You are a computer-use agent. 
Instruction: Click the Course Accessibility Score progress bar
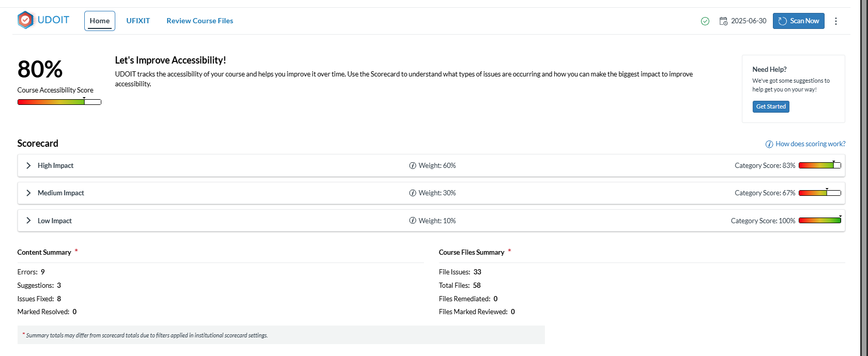coord(59,102)
